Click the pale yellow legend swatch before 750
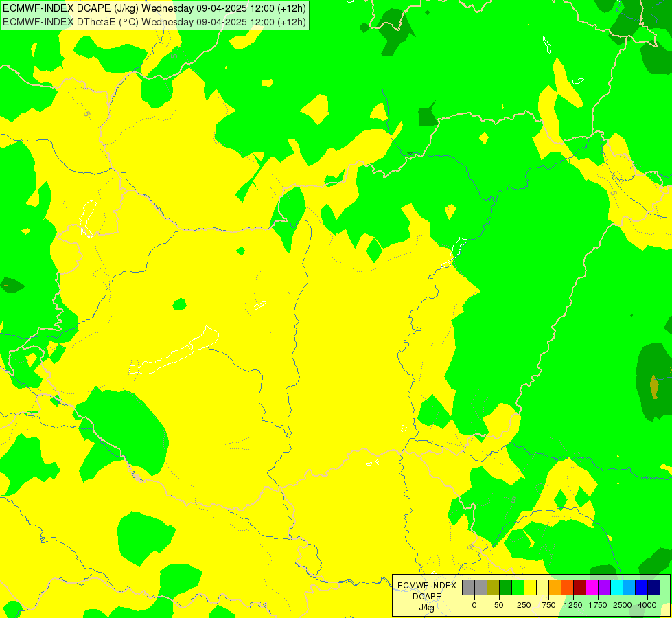Image resolution: width=672 pixels, height=618 pixels. point(542,588)
